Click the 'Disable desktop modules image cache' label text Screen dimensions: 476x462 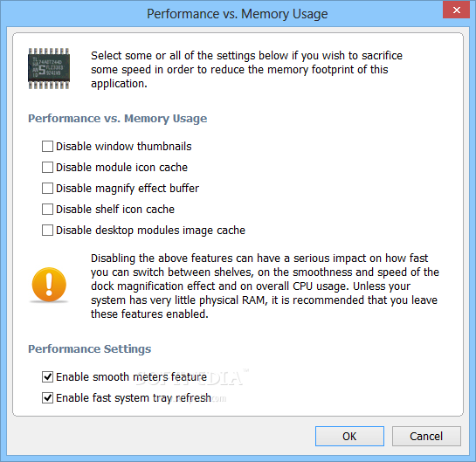pos(150,230)
